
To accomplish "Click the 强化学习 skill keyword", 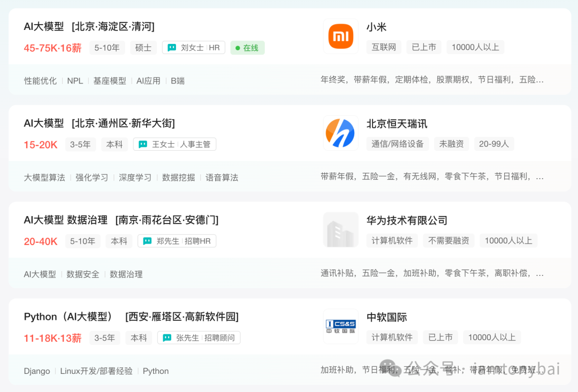I will click(x=92, y=178).
